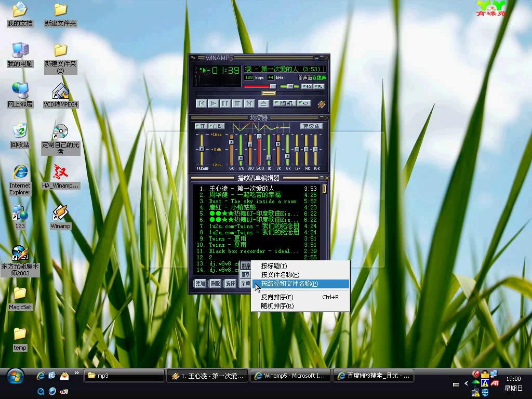Open the 我的电脑 desktop icon
The image size is (532, 399).
coord(20,55)
